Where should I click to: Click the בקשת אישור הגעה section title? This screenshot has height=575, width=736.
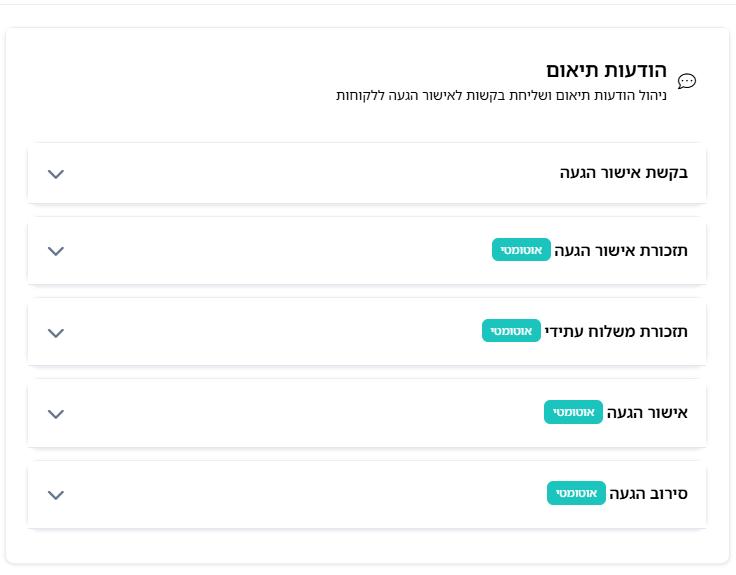(x=623, y=173)
